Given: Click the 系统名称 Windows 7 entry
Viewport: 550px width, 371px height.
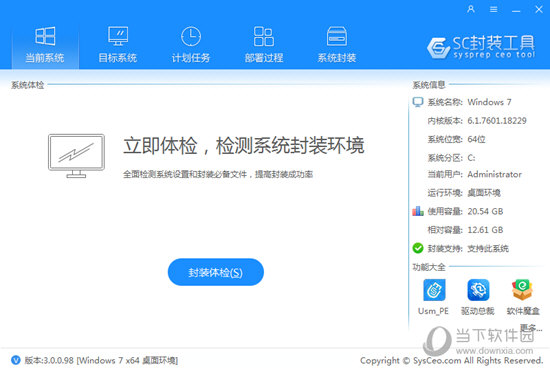Looking at the screenshot, I should click(469, 102).
